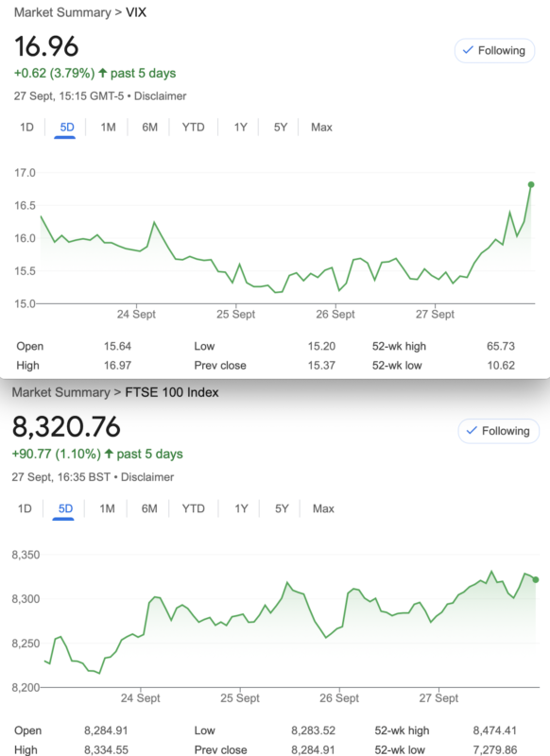Select Max range on FTSE 100 chart

click(323, 508)
